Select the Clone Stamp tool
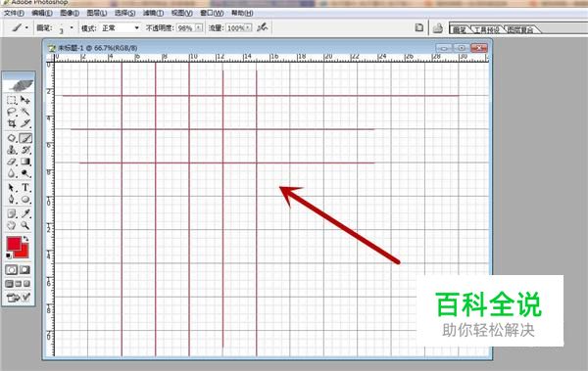This screenshot has width=588, height=371. [12, 150]
